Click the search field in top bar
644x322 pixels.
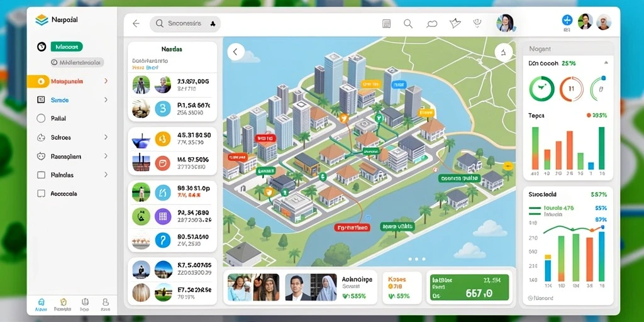tap(186, 24)
